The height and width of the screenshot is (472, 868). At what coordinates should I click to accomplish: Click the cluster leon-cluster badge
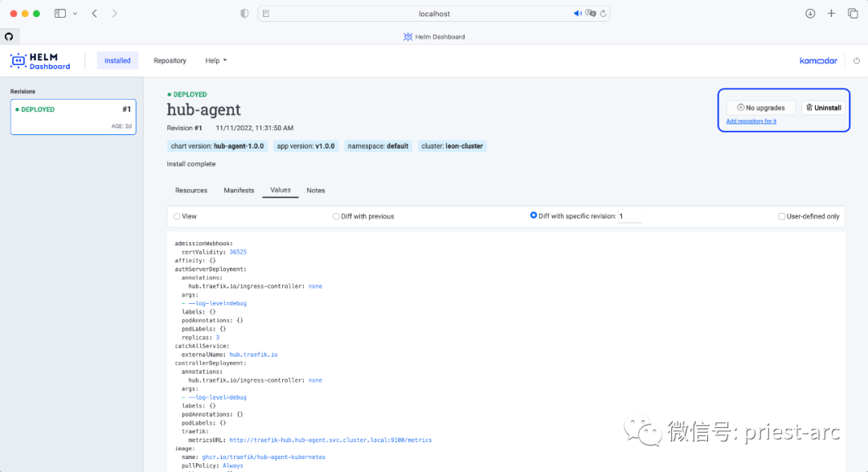452,146
